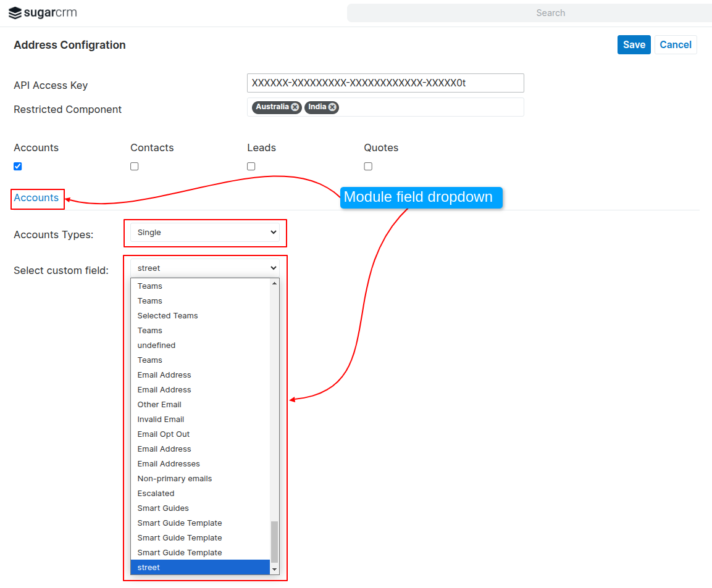Enable the Contacts checkbox
This screenshot has height=588, width=712.
tap(135, 167)
